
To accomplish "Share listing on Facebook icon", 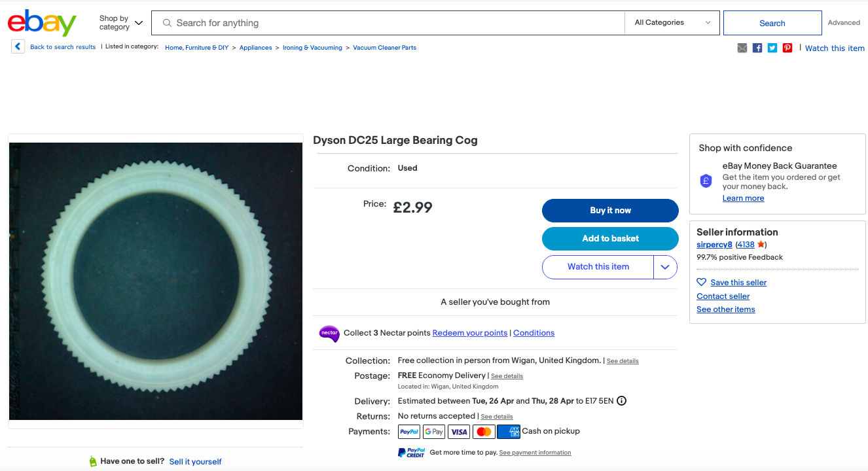I will (x=757, y=48).
